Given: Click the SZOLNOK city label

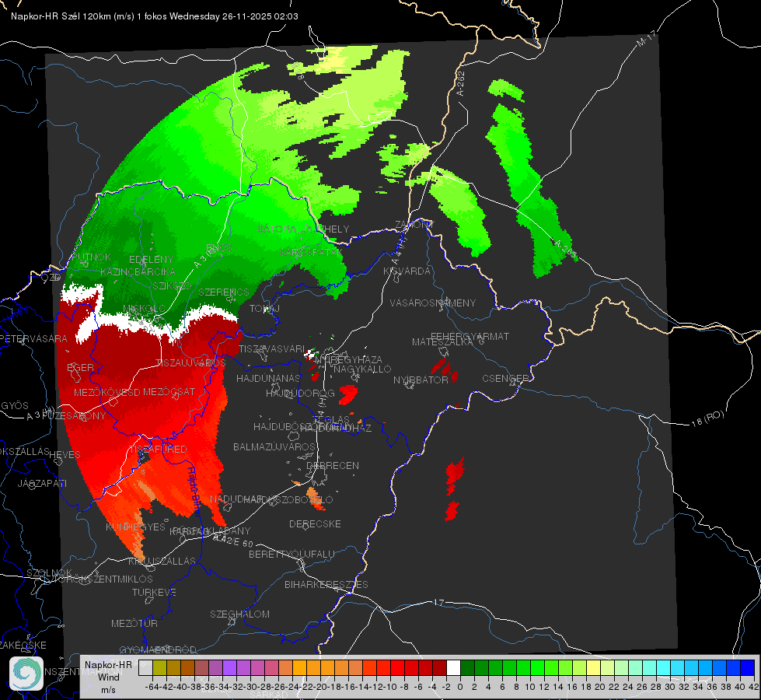Looking at the screenshot, I should pos(49,572).
